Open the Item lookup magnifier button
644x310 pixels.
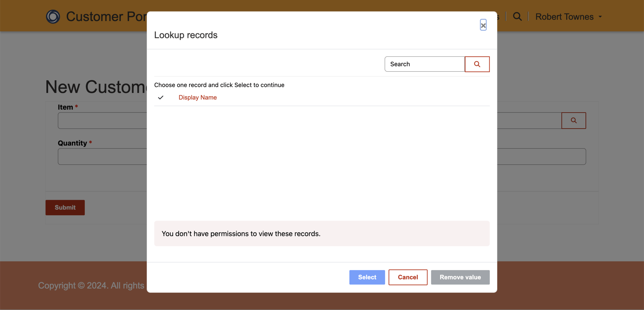point(573,120)
